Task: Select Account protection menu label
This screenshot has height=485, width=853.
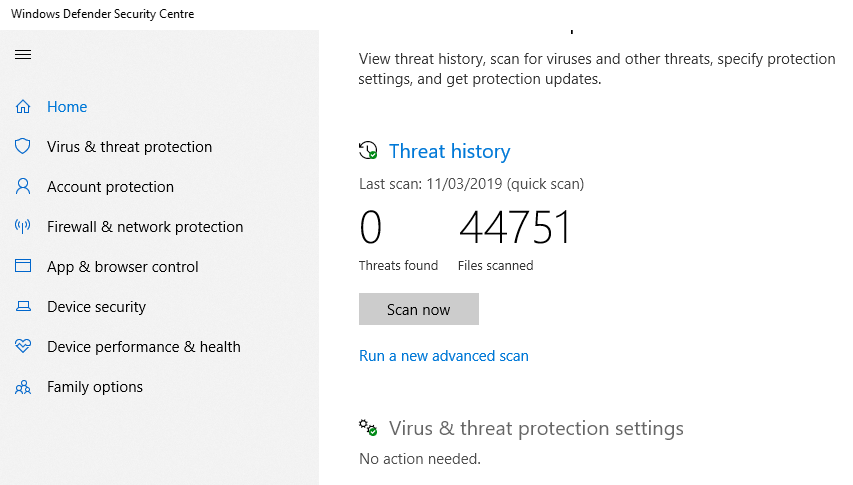Action: click(x=110, y=187)
